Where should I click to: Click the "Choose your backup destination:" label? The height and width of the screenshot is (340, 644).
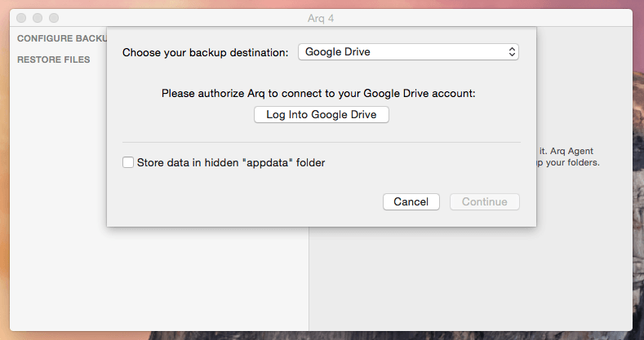point(206,52)
